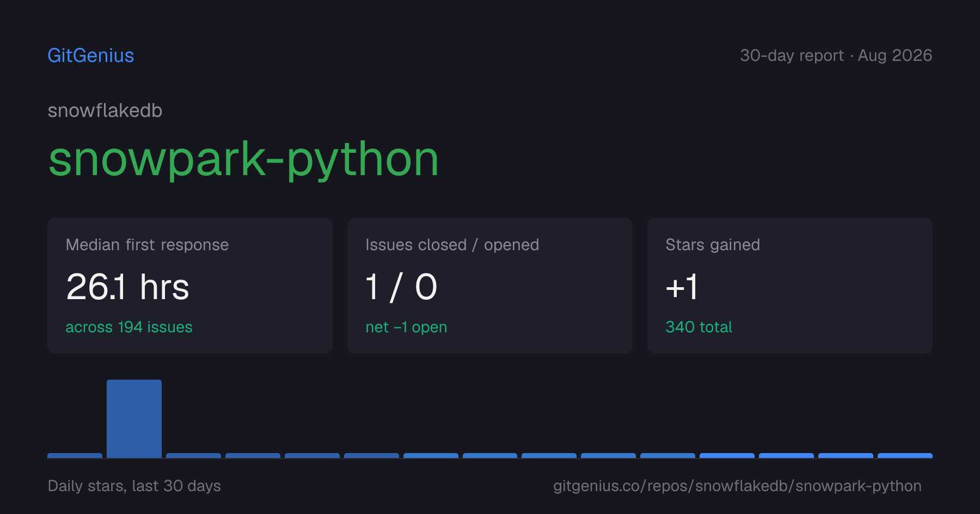The height and width of the screenshot is (514, 980).
Task: Click the 'Issues closed / opened' label
Action: (452, 245)
